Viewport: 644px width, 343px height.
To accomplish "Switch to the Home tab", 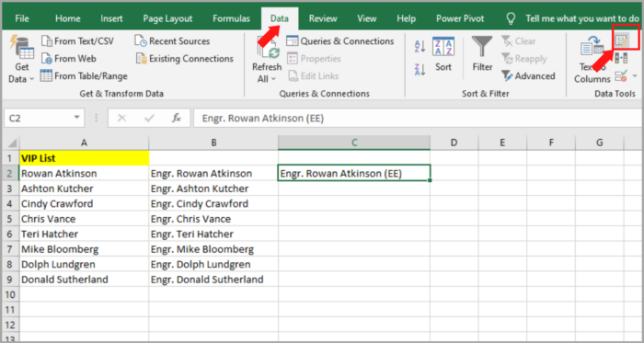I will pos(68,18).
